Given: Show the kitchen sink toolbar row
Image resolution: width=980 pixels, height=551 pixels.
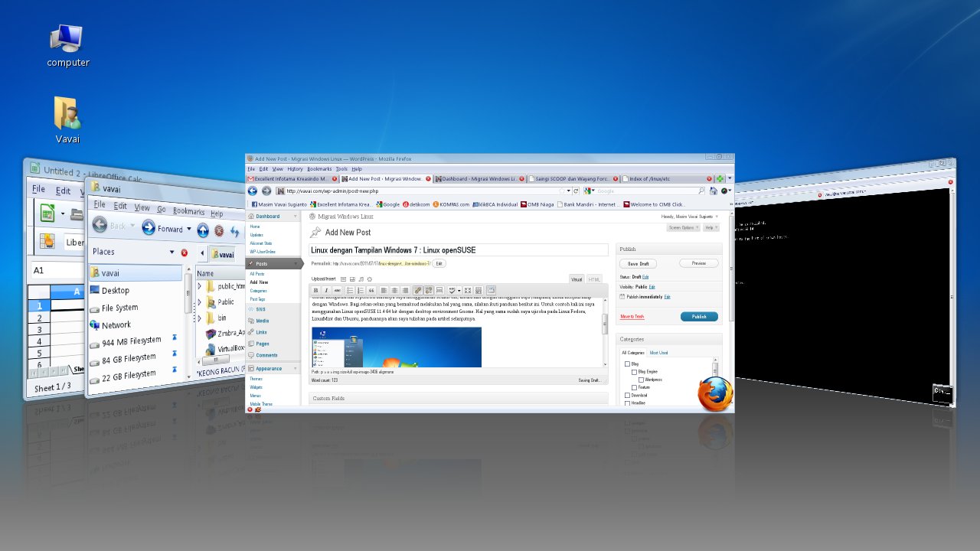Looking at the screenshot, I should [479, 291].
